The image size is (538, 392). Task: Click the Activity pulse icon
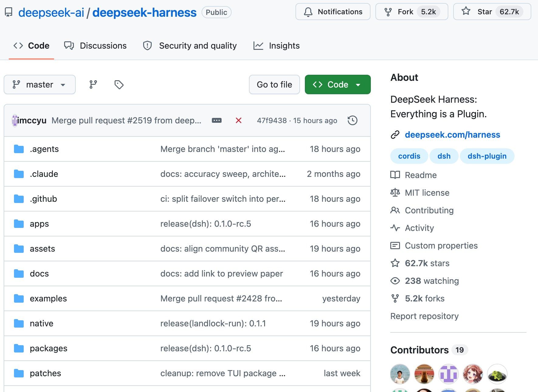click(395, 228)
